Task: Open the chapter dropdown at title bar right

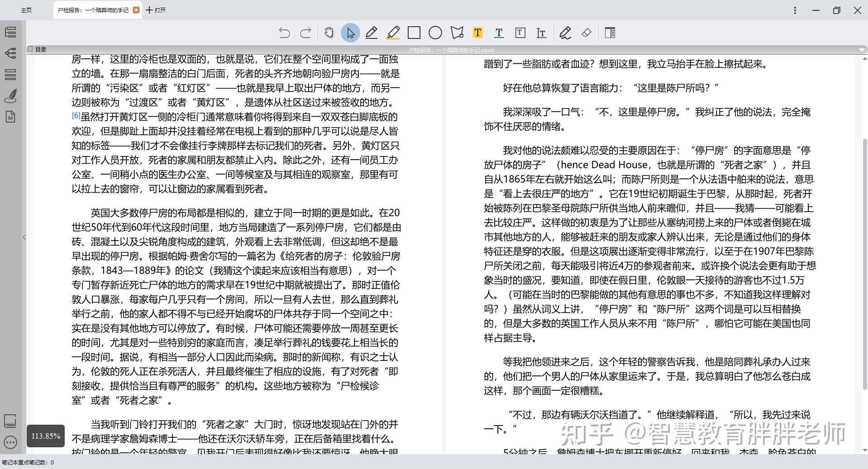Action: pos(862,50)
